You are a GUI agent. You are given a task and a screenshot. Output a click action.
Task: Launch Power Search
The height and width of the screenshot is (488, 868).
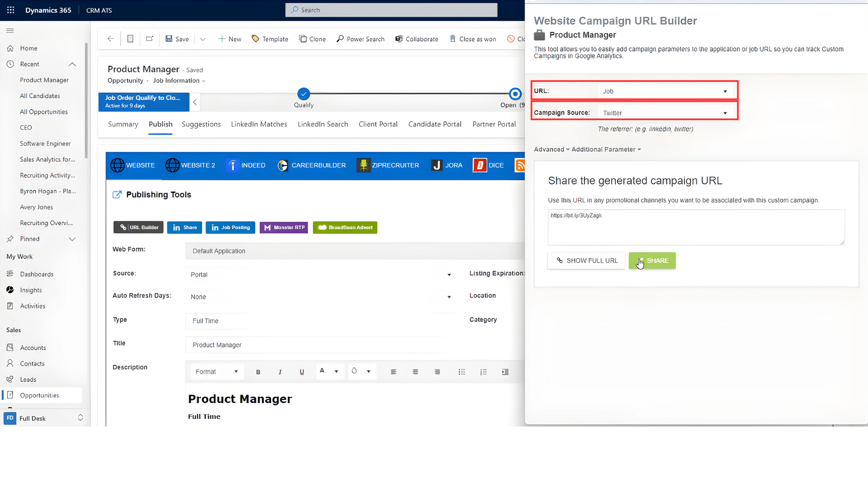coord(360,39)
